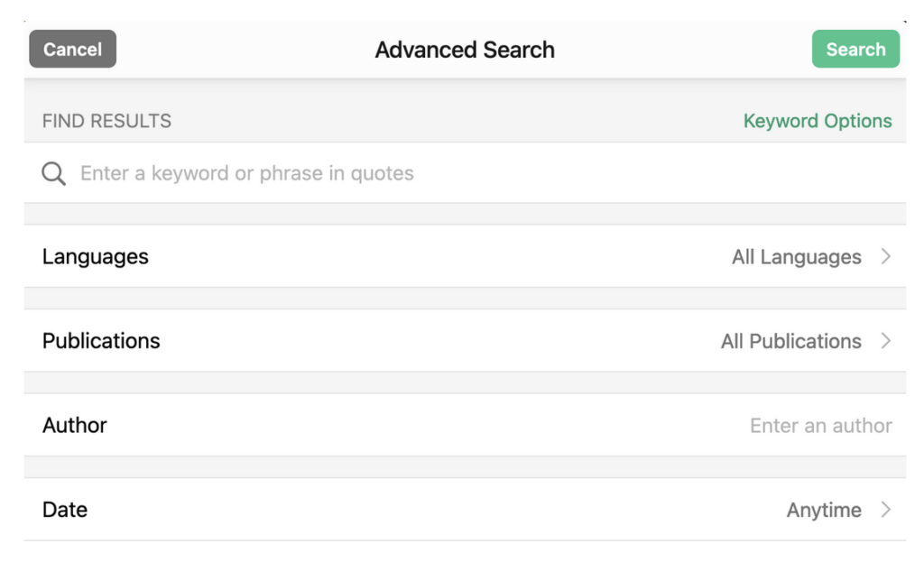Tap the Date label
Image resolution: width=924 pixels, height=562 pixels.
[65, 510]
